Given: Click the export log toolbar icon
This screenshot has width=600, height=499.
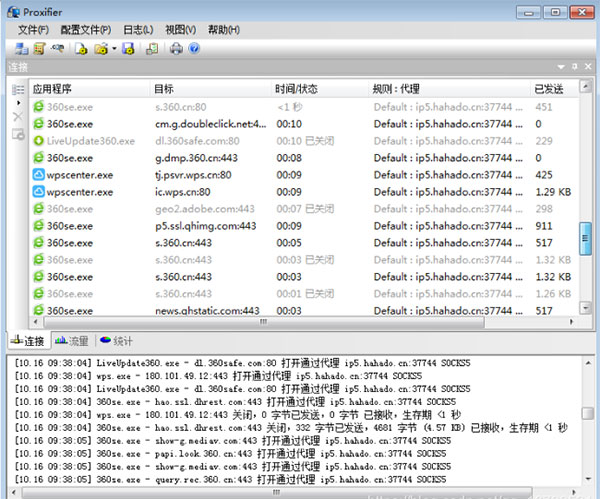Looking at the screenshot, I should [152, 49].
